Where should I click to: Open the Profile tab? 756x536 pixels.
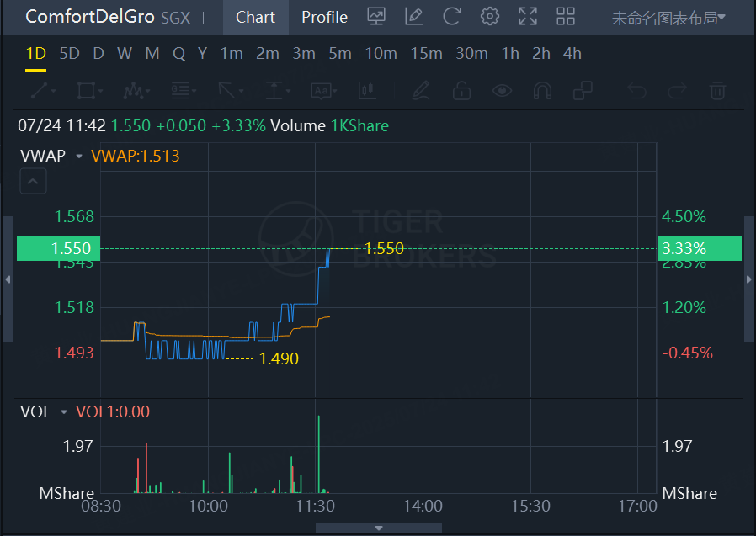324,18
